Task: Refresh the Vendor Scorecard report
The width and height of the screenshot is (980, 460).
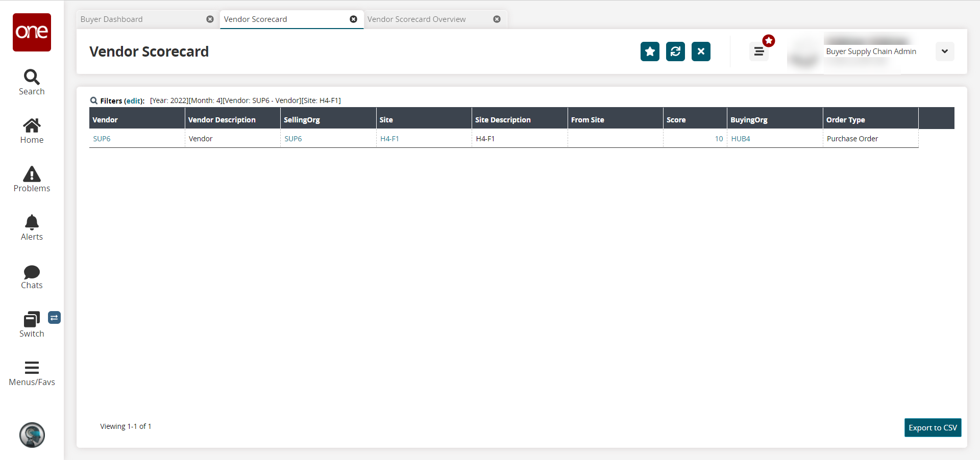Action: (x=675, y=52)
